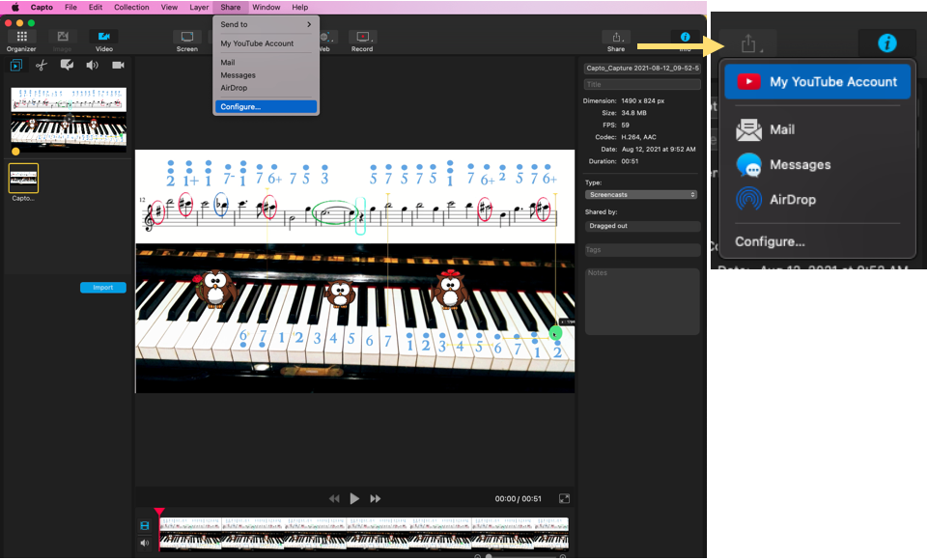
Task: Mute the timeline audio track
Action: 145,543
